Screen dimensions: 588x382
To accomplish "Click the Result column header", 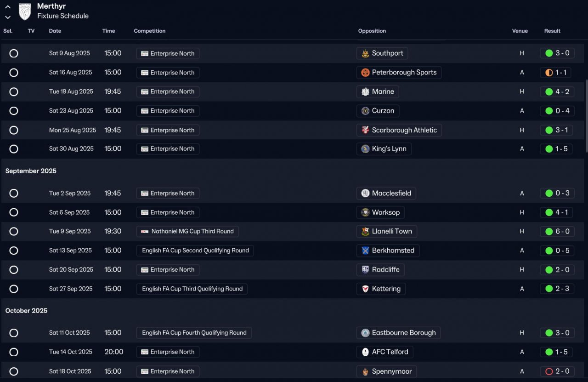I will pyautogui.click(x=552, y=31).
